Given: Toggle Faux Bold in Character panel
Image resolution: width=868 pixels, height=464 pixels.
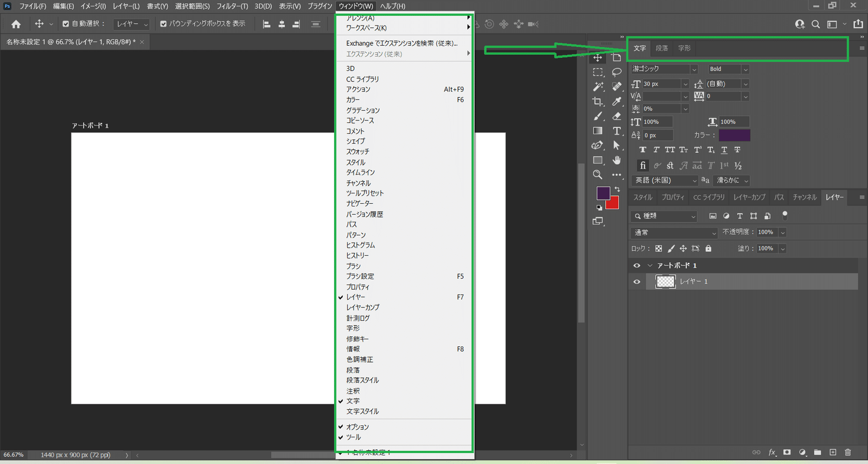Looking at the screenshot, I should (x=643, y=150).
